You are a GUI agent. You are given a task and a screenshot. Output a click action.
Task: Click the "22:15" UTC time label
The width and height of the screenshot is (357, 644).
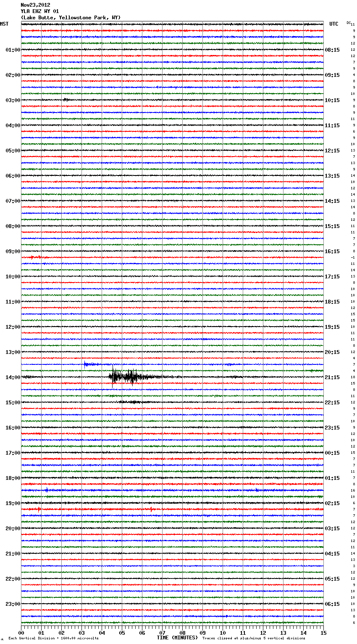[x=332, y=403]
